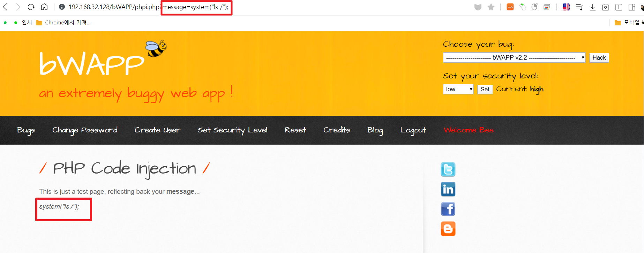Open the media playlist control icon
This screenshot has width=644, height=253.
pos(579,7)
